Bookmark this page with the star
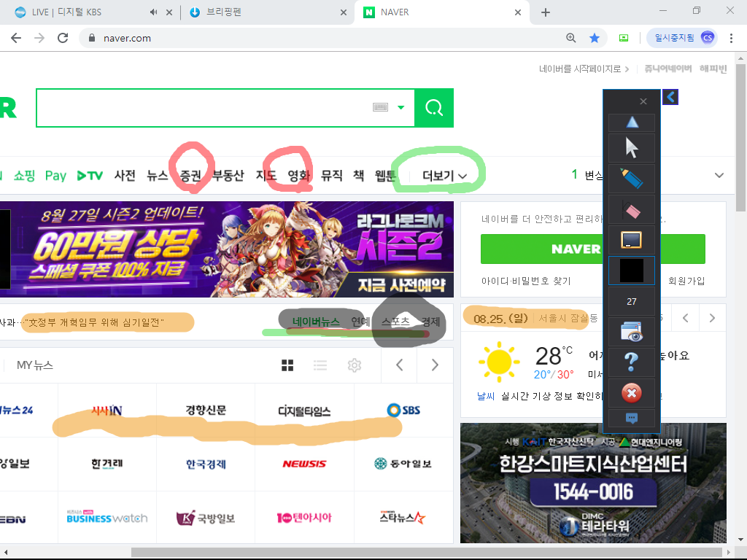This screenshot has height=560, width=747. (595, 38)
